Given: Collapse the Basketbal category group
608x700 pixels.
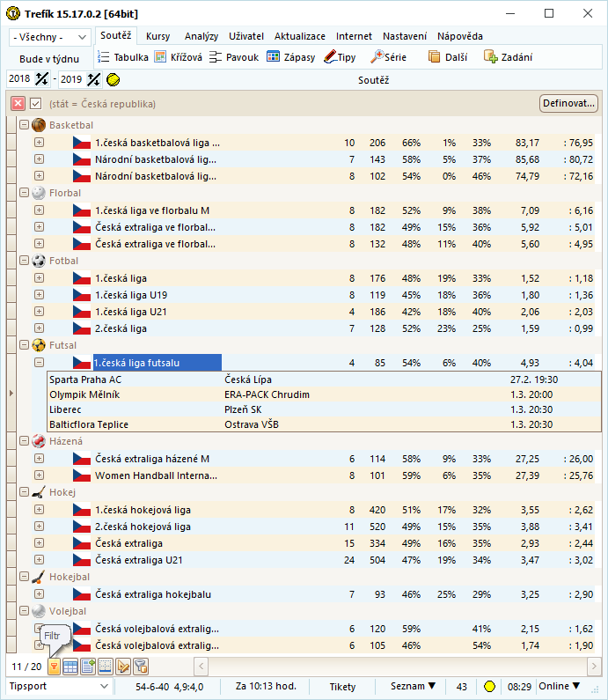Looking at the screenshot, I should click(24, 126).
